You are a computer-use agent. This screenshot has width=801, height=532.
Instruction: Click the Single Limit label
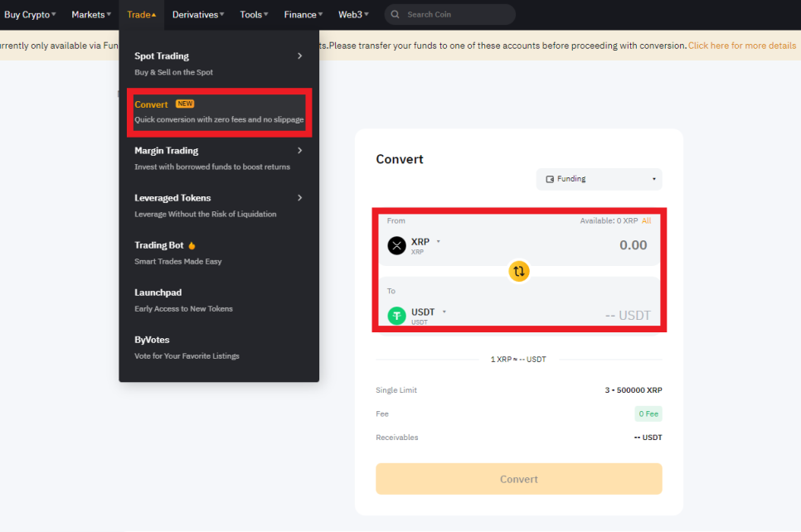click(396, 390)
